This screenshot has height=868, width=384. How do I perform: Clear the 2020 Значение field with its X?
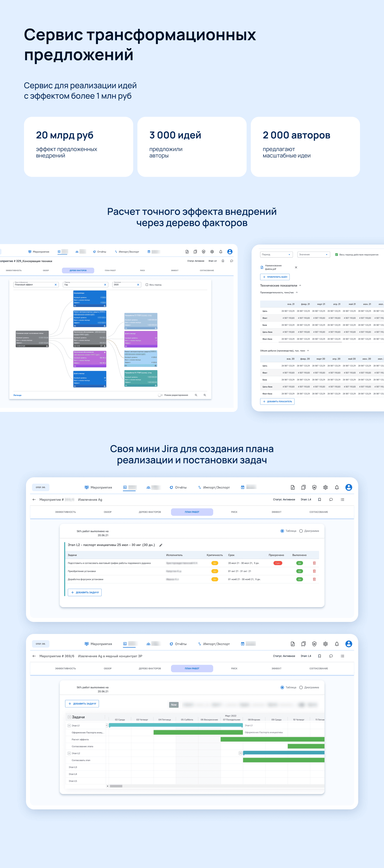pos(138,285)
